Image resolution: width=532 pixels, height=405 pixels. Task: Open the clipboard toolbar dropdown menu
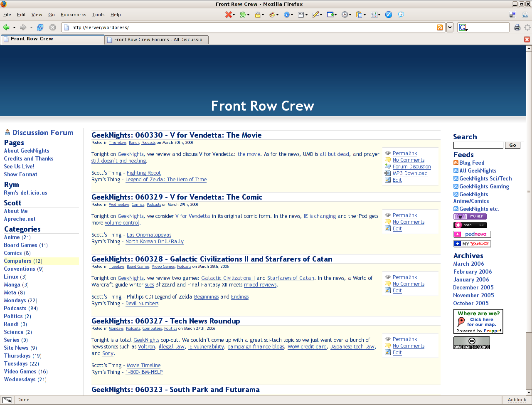pos(361,15)
